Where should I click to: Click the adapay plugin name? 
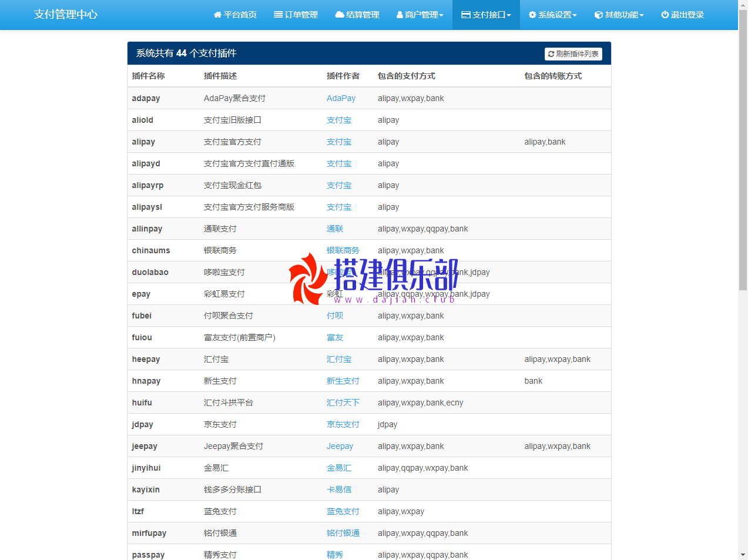[146, 98]
